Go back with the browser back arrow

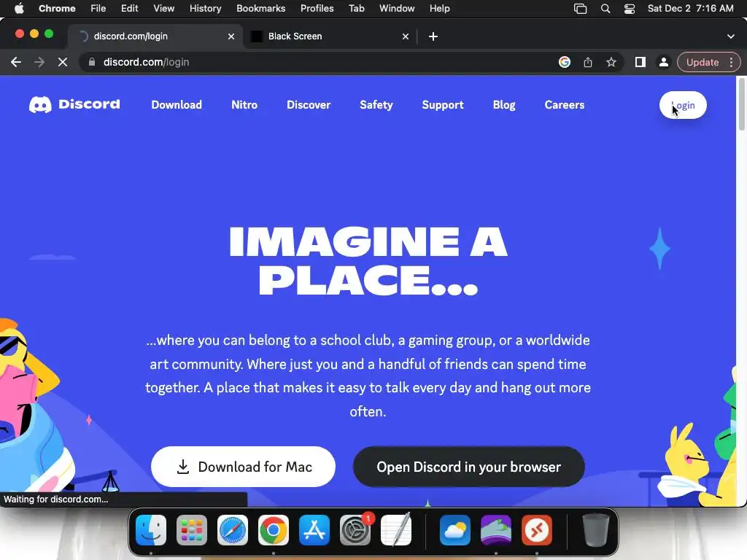click(x=16, y=62)
